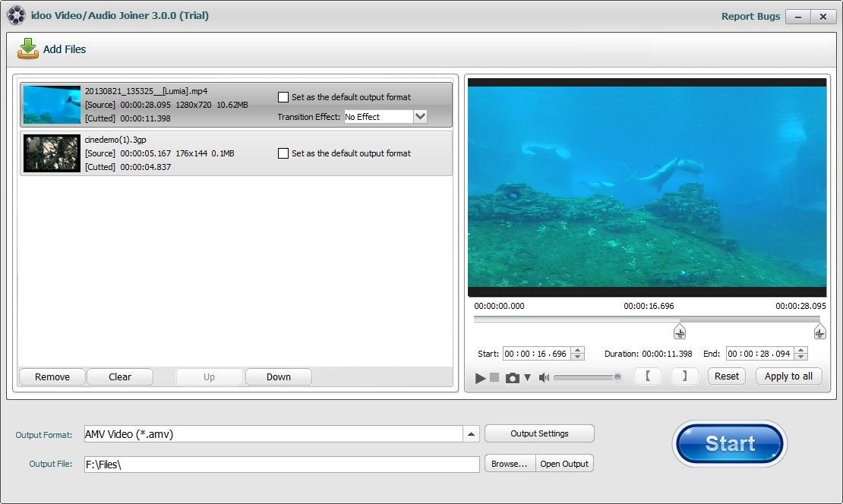
Task: Open the Transition Effect dropdown
Action: [419, 116]
